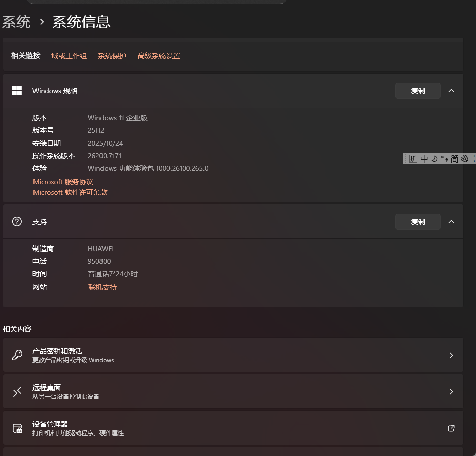Go back to 系统 in the breadcrumb
Image resolution: width=476 pixels, height=456 pixels.
pos(16,22)
